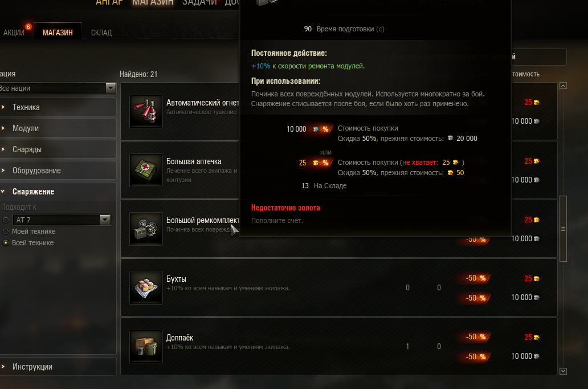Viewport: 588px width, 389px height.
Task: Click the gold price 25 for Бухты
Action: (532, 278)
